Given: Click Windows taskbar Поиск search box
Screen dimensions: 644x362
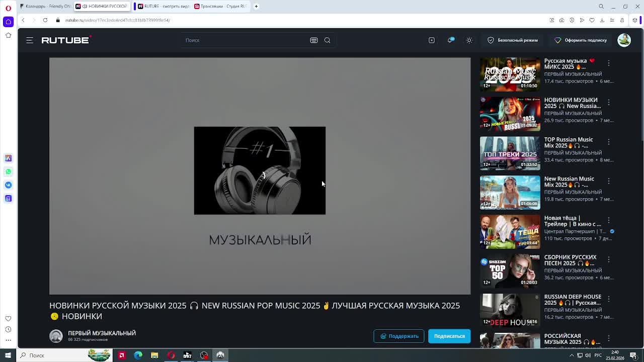Looking at the screenshot, I should 64,355.
